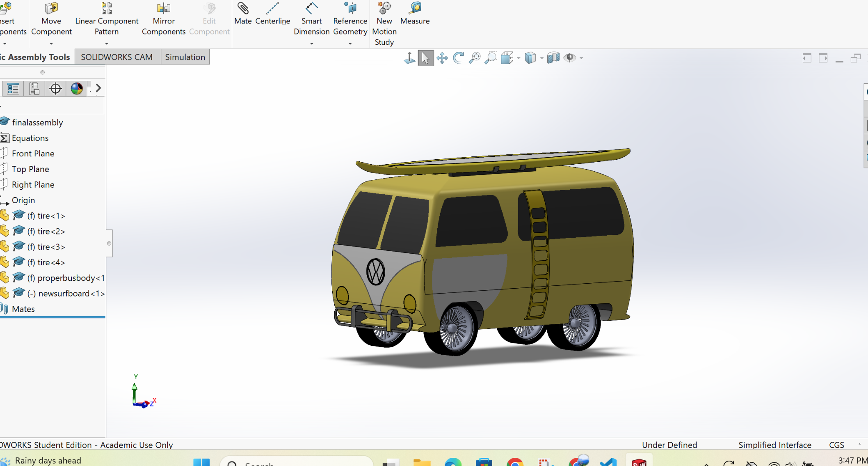Click the Rotate view icon
868x466 pixels.
pos(458,58)
